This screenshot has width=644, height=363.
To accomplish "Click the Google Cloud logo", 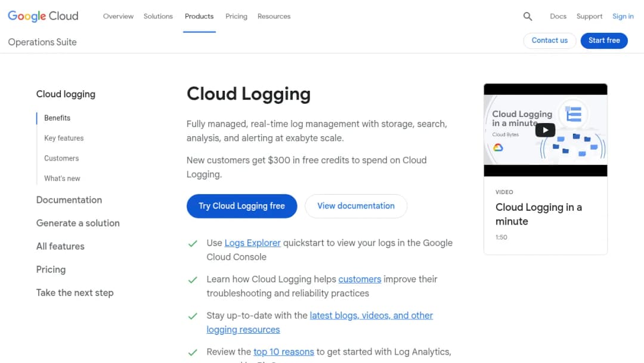I will tap(43, 16).
